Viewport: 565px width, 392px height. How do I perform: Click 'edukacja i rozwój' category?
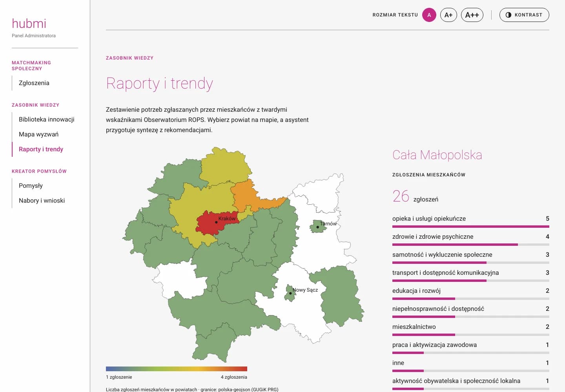[471, 293]
